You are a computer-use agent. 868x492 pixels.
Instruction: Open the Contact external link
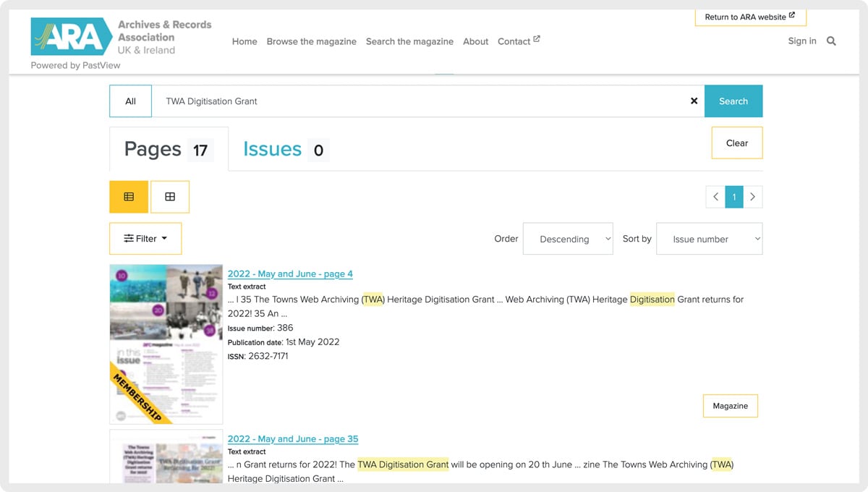pos(519,41)
